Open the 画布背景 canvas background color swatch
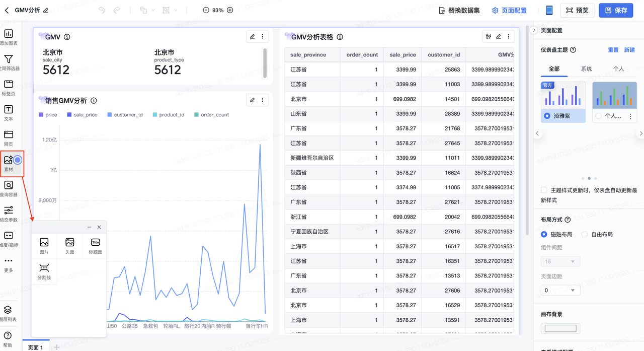The height and width of the screenshot is (351, 644). click(560, 328)
